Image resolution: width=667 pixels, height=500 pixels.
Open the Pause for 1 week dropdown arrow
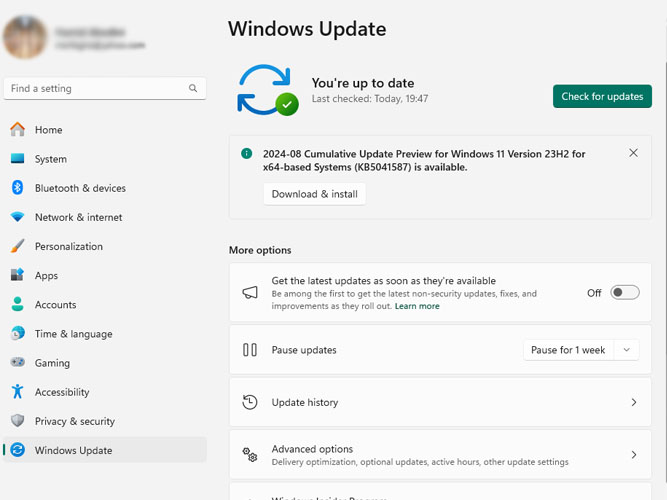(x=626, y=350)
